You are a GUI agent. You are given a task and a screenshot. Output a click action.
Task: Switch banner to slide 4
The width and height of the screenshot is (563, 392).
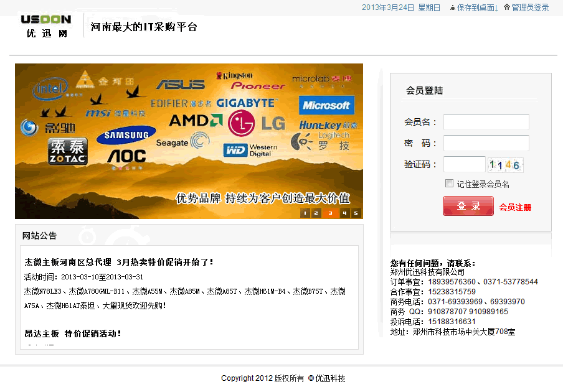coord(344,213)
